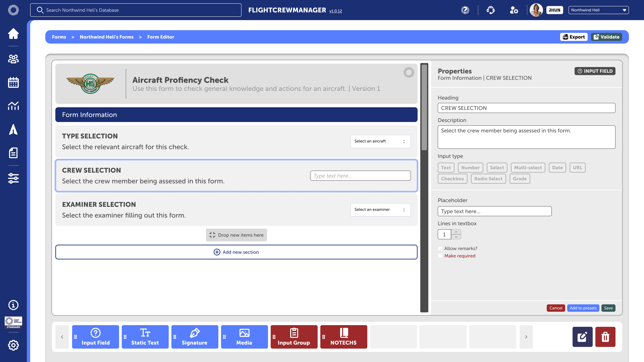Click the support headset icon

click(491, 10)
